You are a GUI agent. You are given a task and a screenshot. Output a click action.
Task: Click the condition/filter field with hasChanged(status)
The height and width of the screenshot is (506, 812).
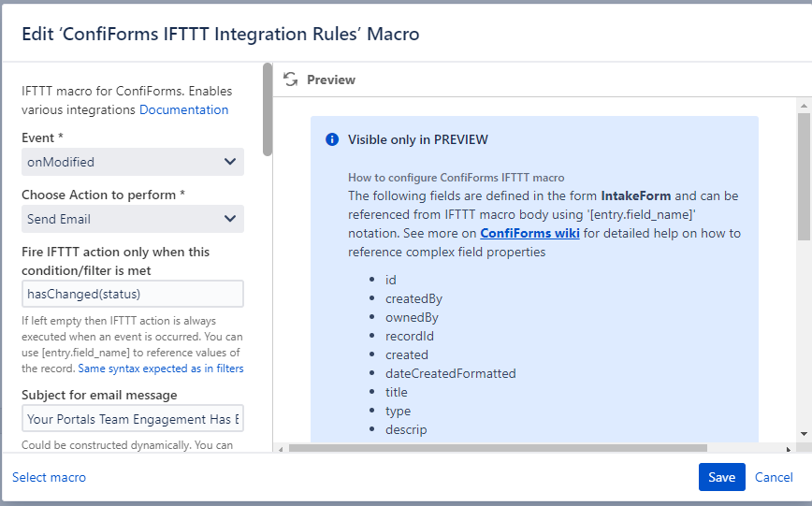pyautogui.click(x=133, y=295)
